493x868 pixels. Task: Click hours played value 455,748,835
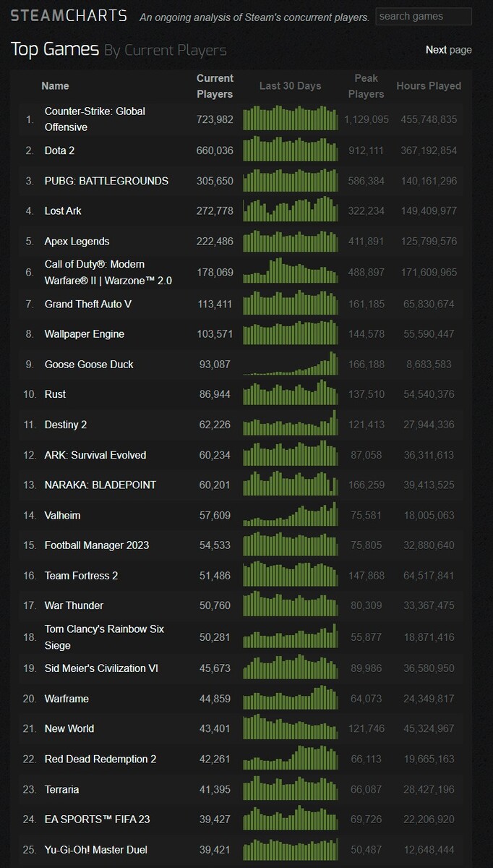click(429, 119)
